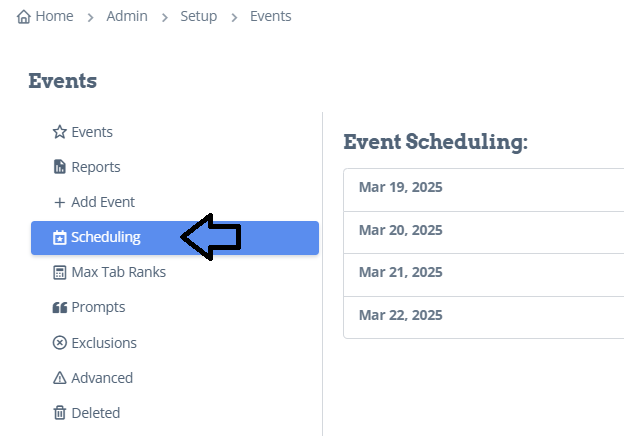
Task: Click the quote marks icon for Prompts
Action: pos(60,308)
